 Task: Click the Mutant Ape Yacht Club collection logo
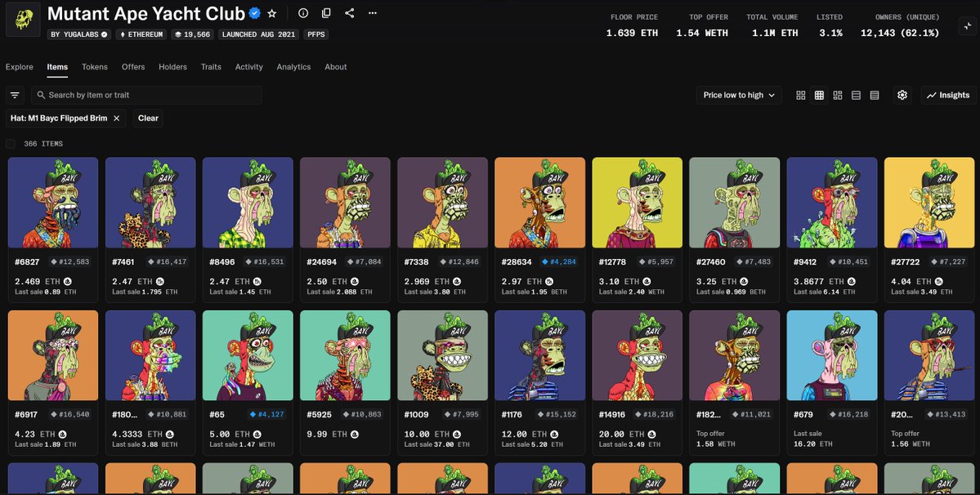23,20
